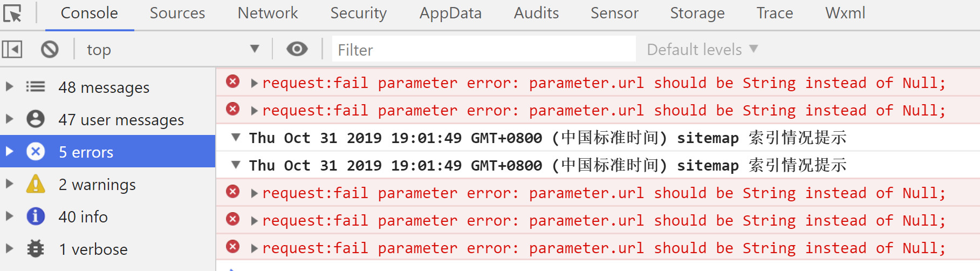The height and width of the screenshot is (271, 980).
Task: Select the 2 warnings triangle icon
Action: pyautogui.click(x=36, y=184)
